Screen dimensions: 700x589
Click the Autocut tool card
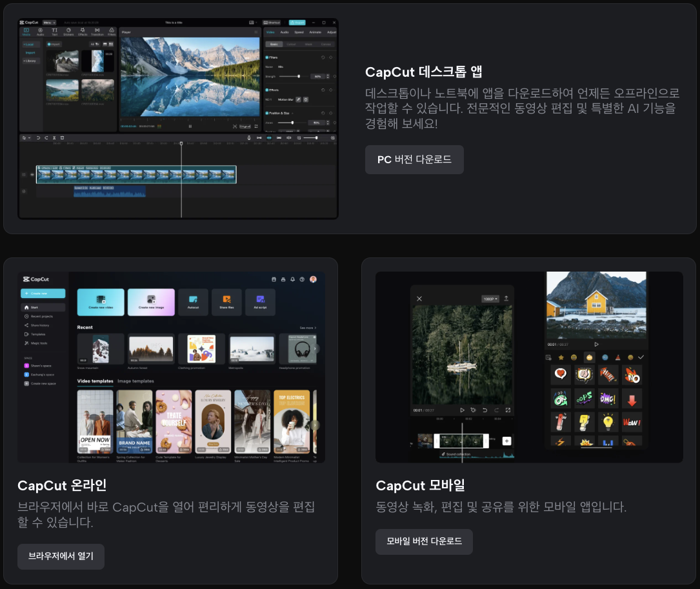[x=194, y=303]
